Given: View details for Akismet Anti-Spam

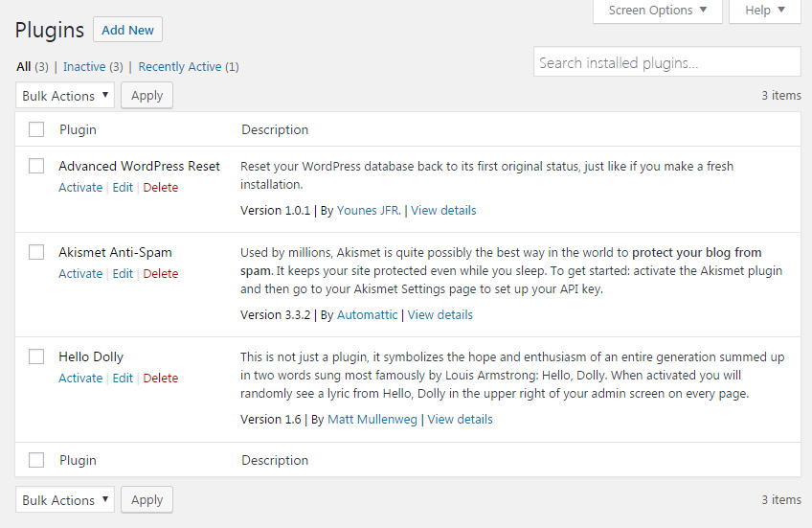Looking at the screenshot, I should click(x=440, y=315).
